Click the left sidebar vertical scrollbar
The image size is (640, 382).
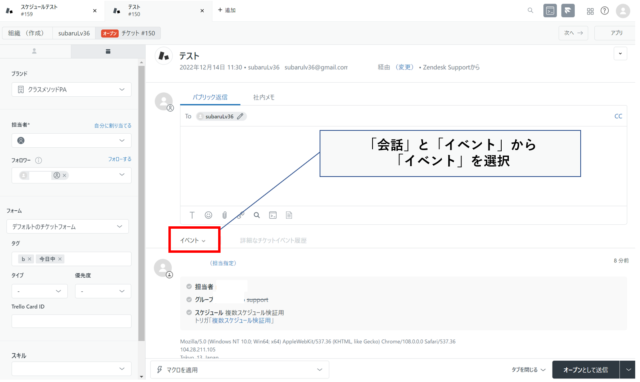point(141,202)
